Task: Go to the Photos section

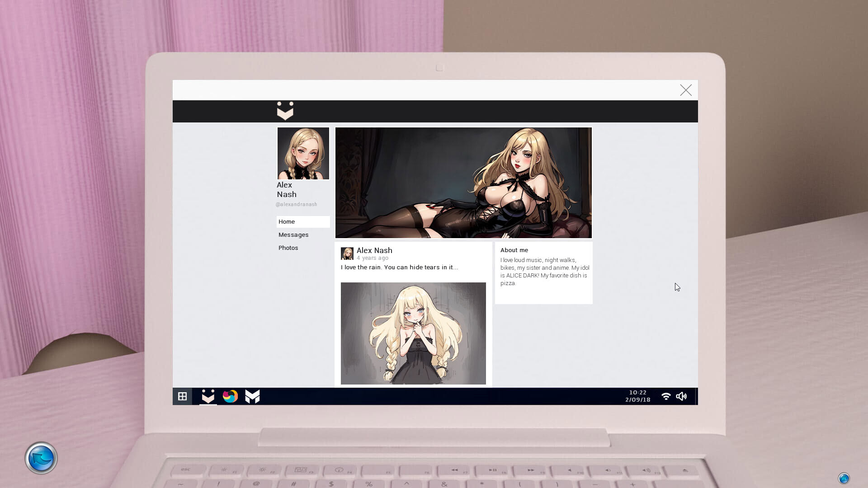Action: (x=288, y=248)
